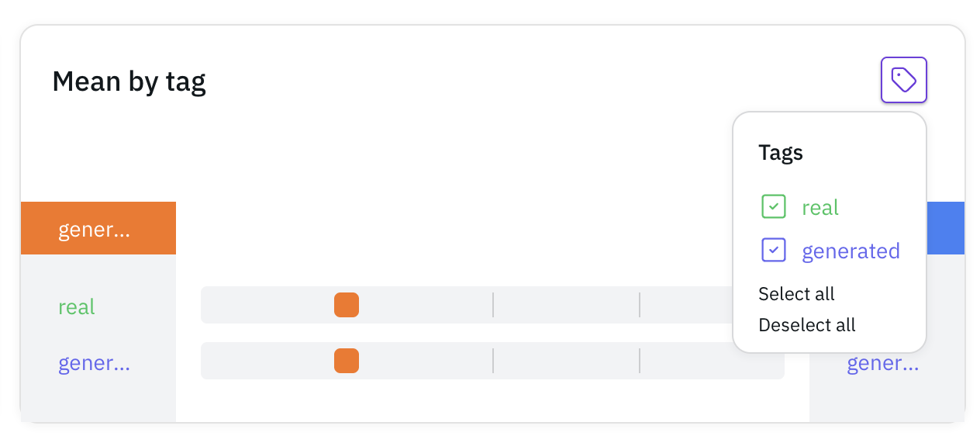This screenshot has height=436, width=980.
Task: Click the orange marker on real row
Action: click(347, 305)
